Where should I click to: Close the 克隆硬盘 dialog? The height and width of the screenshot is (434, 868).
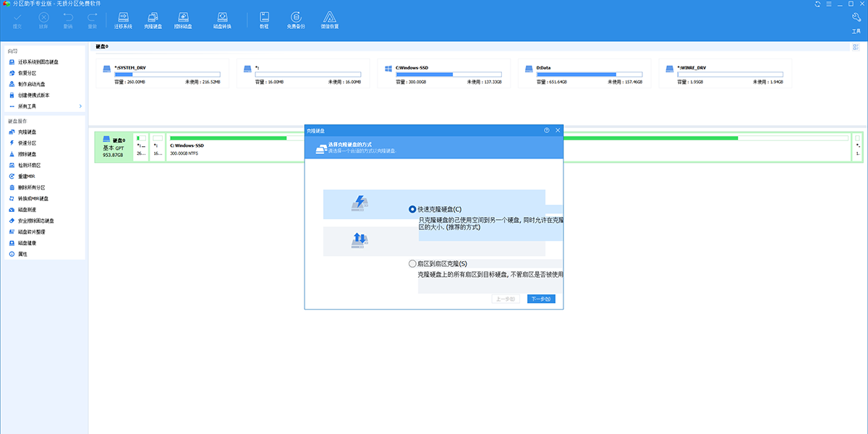(x=558, y=130)
